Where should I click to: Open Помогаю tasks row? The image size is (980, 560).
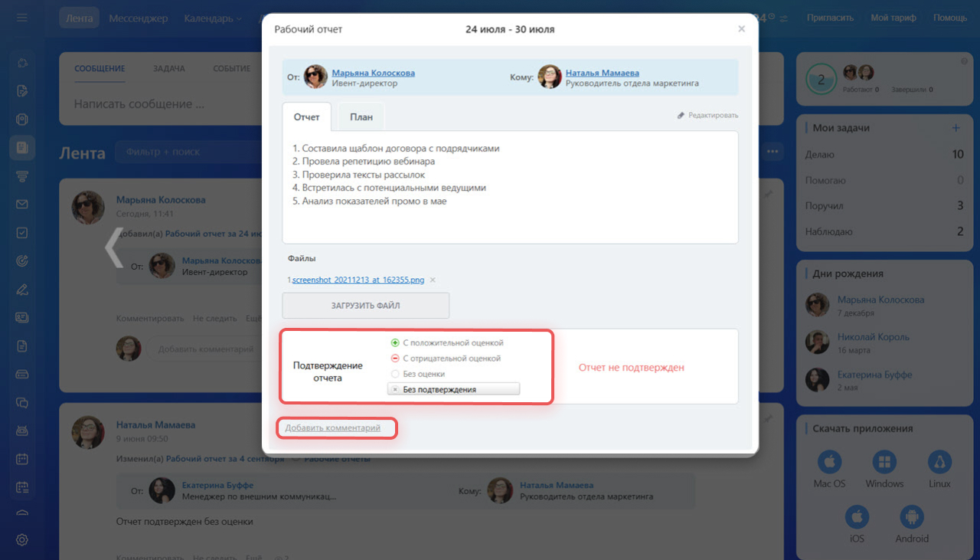(884, 180)
